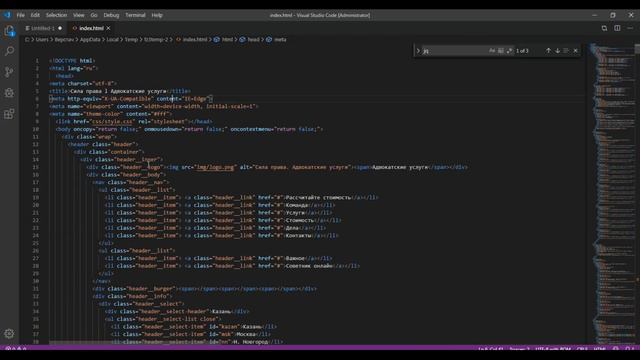Go to previous match with up arrow

point(548,51)
